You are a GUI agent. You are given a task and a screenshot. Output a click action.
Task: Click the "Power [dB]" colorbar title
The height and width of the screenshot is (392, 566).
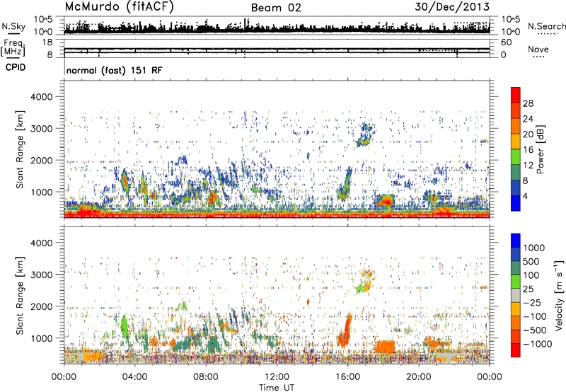[x=540, y=149]
